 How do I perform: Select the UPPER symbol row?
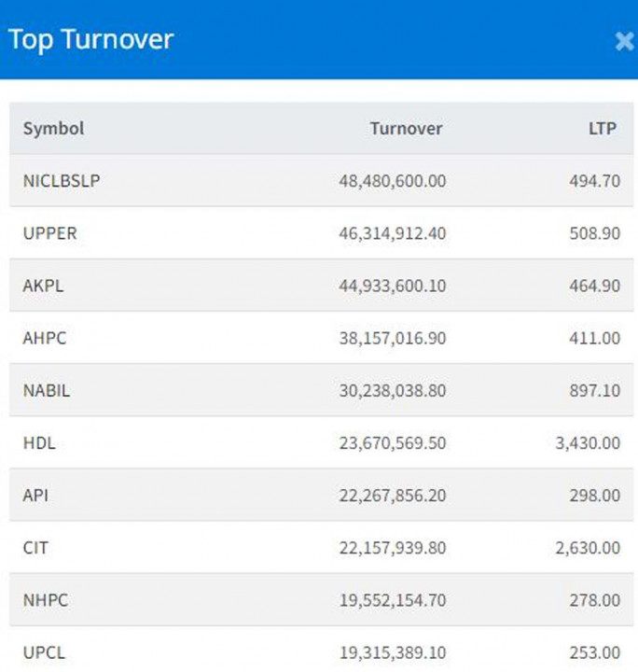click(50, 233)
